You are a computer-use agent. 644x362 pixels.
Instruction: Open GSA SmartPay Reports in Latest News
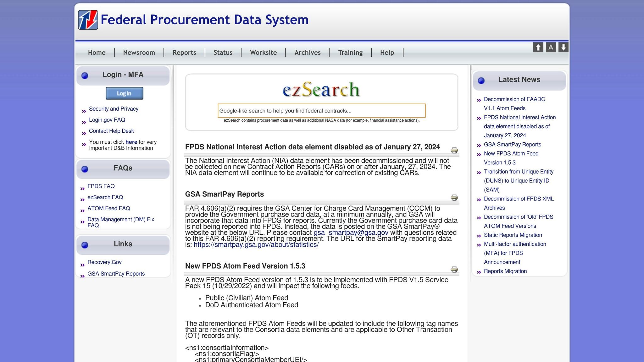[x=513, y=145]
